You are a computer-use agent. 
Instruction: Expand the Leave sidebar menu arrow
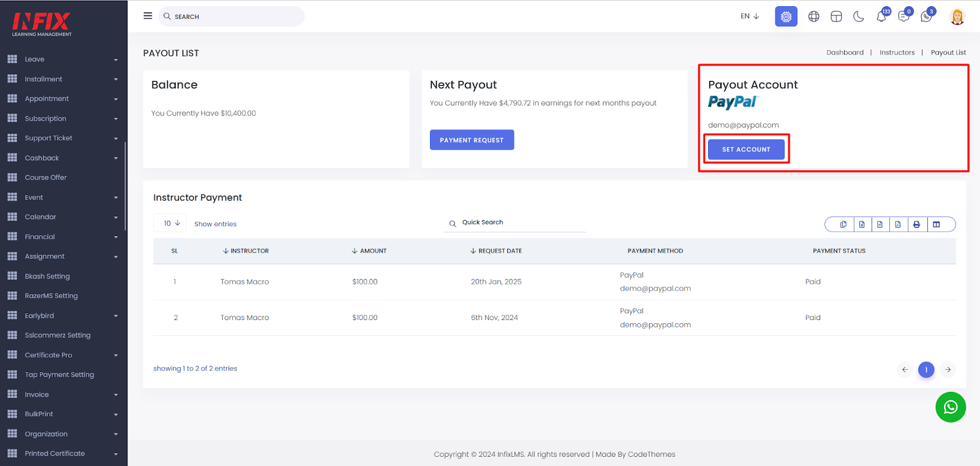tap(116, 59)
